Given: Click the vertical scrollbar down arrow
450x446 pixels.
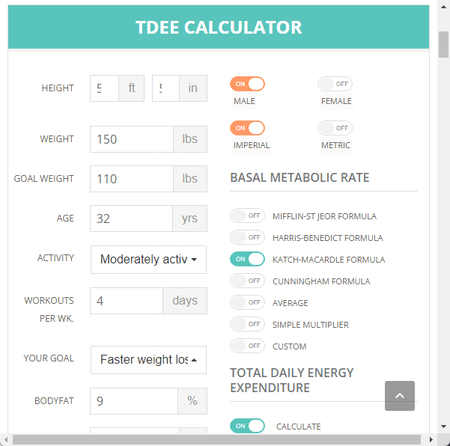Looking at the screenshot, I should tap(443, 426).
